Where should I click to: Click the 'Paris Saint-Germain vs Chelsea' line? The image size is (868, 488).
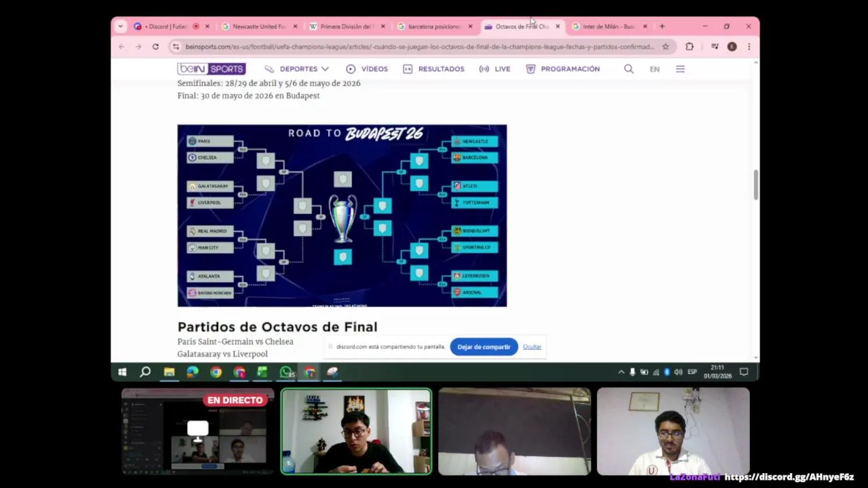(x=235, y=342)
